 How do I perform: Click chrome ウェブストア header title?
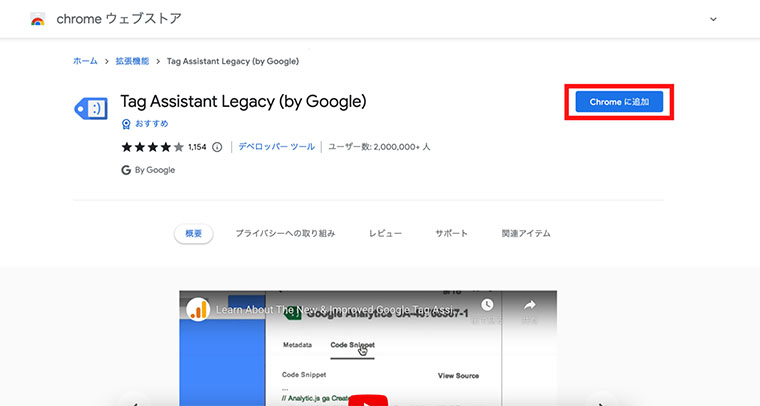(x=119, y=19)
